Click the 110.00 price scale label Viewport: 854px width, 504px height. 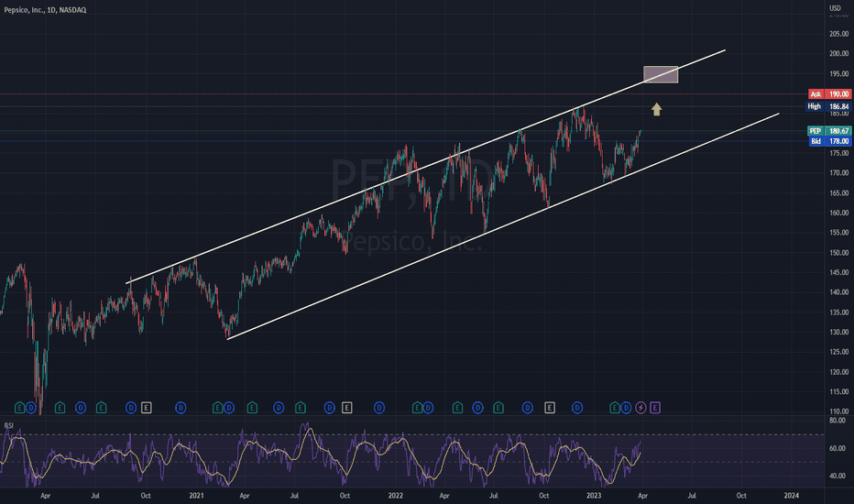pyautogui.click(x=838, y=411)
